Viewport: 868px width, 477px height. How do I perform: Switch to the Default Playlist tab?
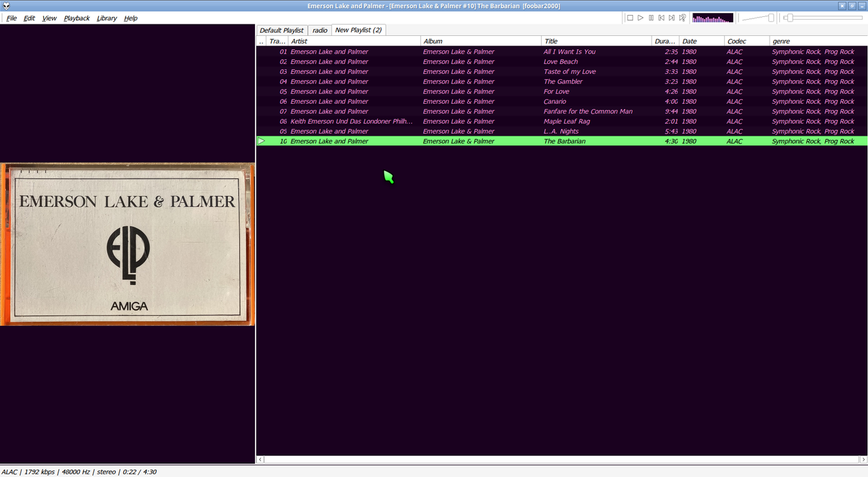coord(281,31)
